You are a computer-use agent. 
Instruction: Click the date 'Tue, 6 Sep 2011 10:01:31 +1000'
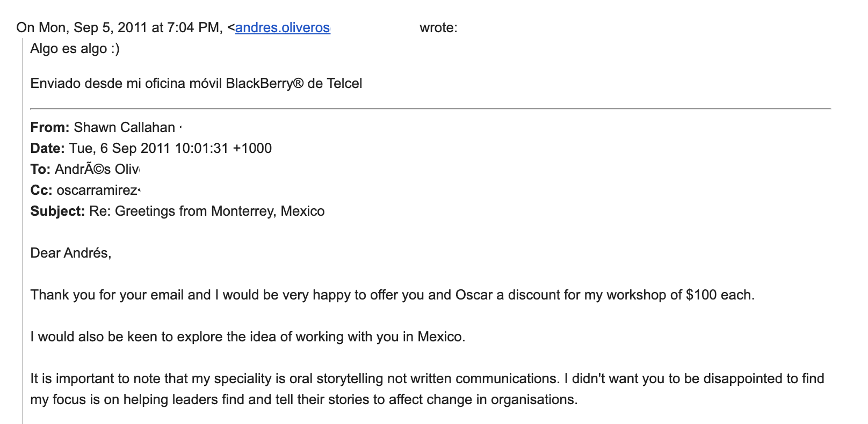[170, 148]
